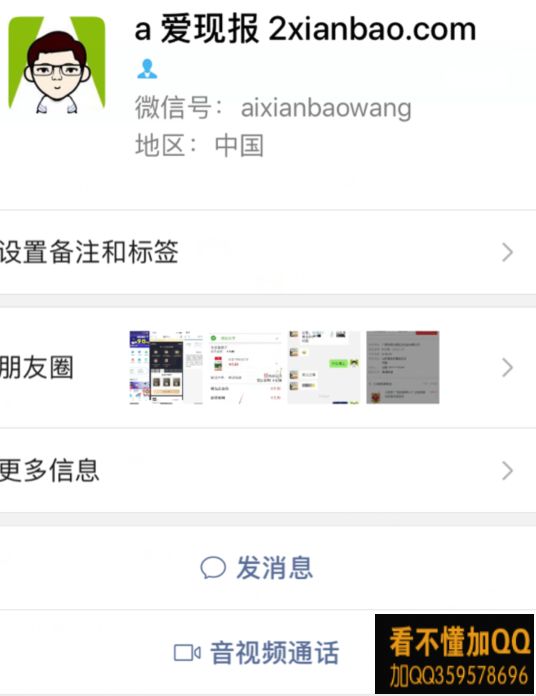Tap the blue male gender icon
This screenshot has height=696, width=536.
[x=147, y=69]
